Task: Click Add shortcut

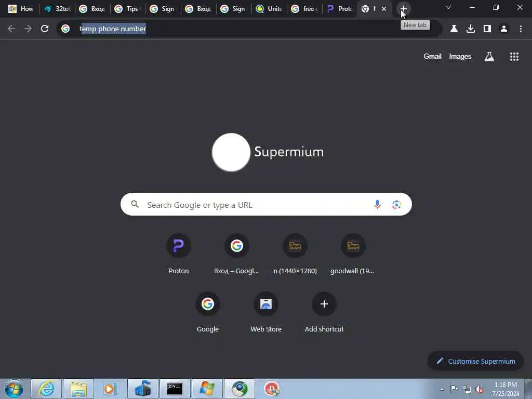Action: click(x=324, y=312)
